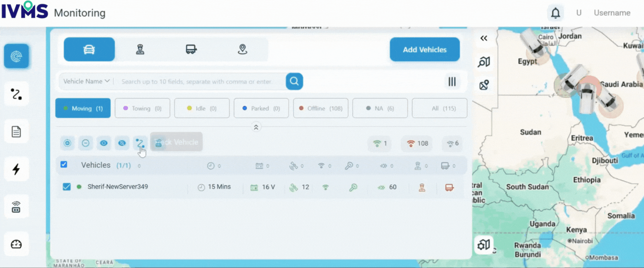Select the All (115) filter button
The height and width of the screenshot is (268, 644).
pyautogui.click(x=439, y=108)
